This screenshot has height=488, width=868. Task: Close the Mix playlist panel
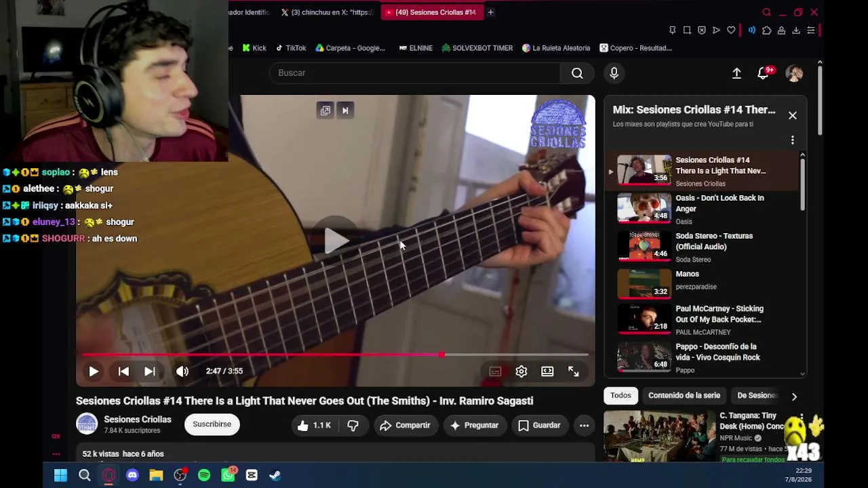click(x=792, y=115)
